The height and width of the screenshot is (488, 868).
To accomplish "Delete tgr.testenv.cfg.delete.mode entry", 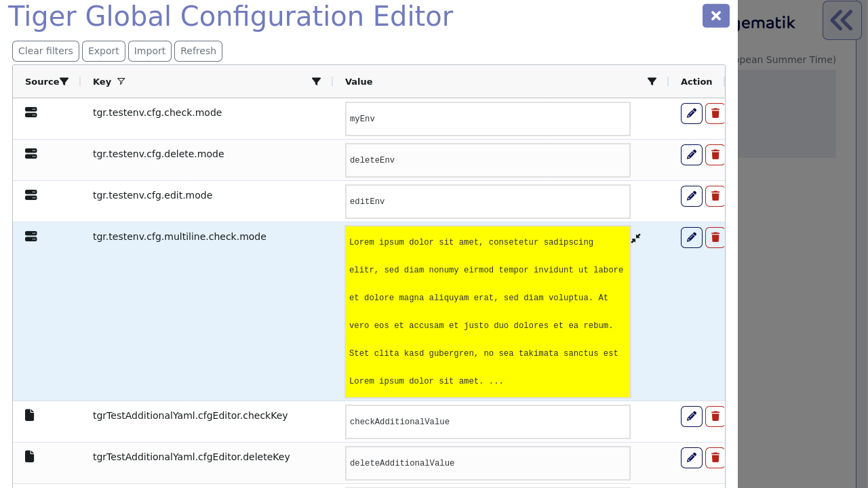I will click(715, 155).
